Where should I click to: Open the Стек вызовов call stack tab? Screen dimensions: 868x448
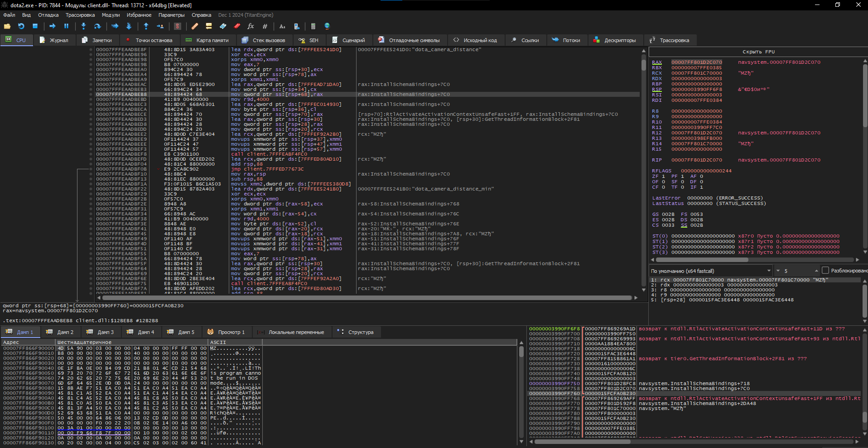pos(264,40)
